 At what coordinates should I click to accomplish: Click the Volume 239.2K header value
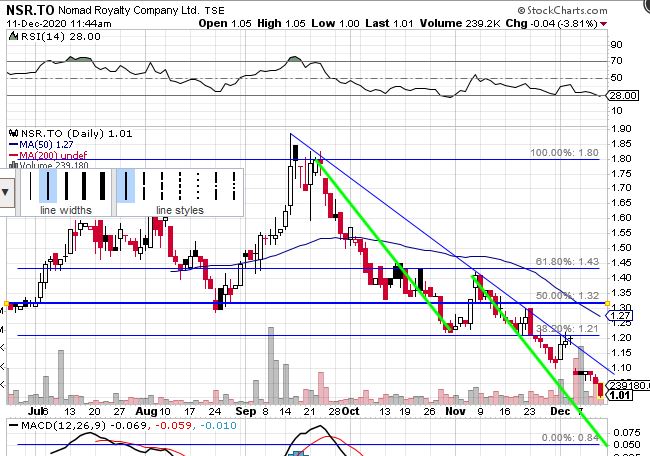tap(460, 23)
